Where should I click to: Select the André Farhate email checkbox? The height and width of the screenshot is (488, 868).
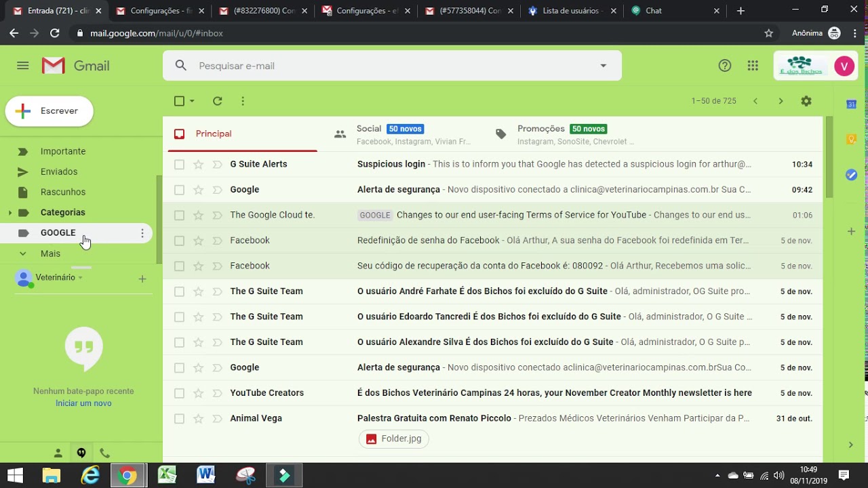pos(179,291)
